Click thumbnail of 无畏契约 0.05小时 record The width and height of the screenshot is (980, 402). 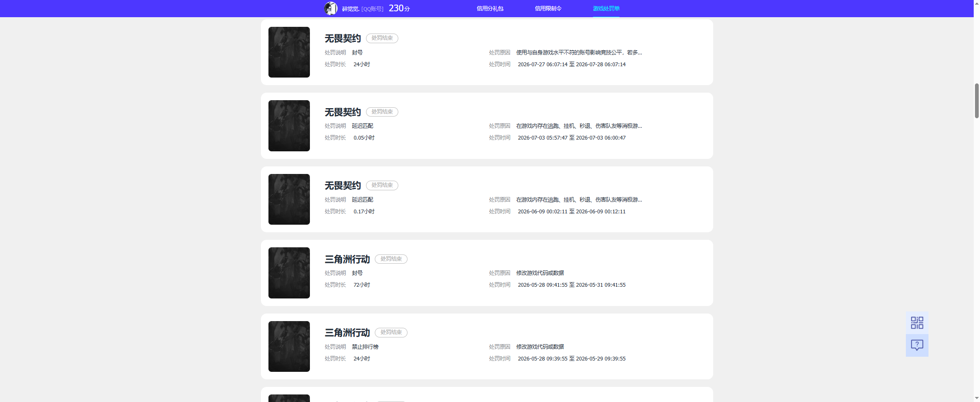tap(289, 126)
